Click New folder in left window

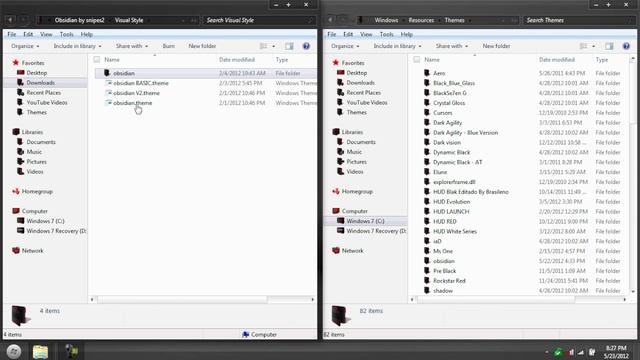[202, 46]
